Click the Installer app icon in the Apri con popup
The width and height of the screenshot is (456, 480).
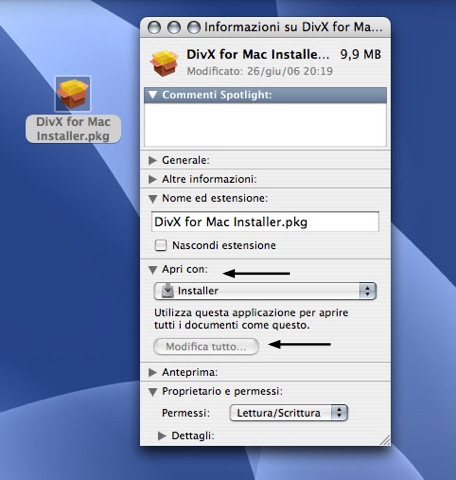pyautogui.click(x=168, y=291)
